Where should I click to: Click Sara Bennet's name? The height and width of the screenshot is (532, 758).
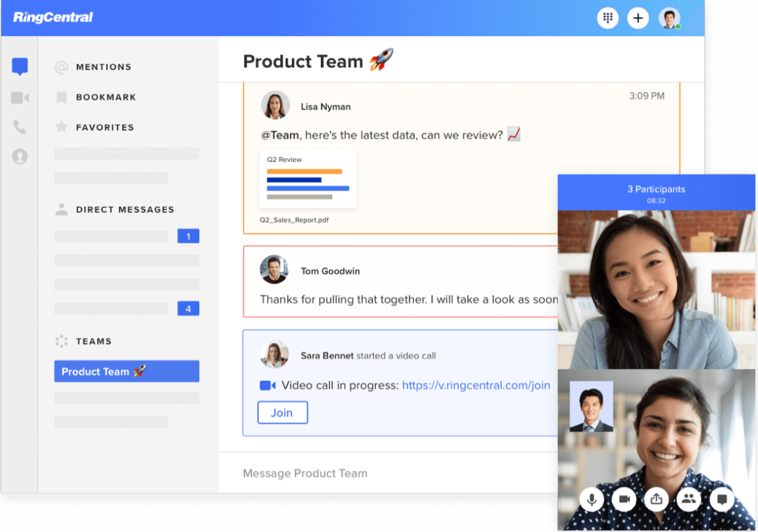327,356
